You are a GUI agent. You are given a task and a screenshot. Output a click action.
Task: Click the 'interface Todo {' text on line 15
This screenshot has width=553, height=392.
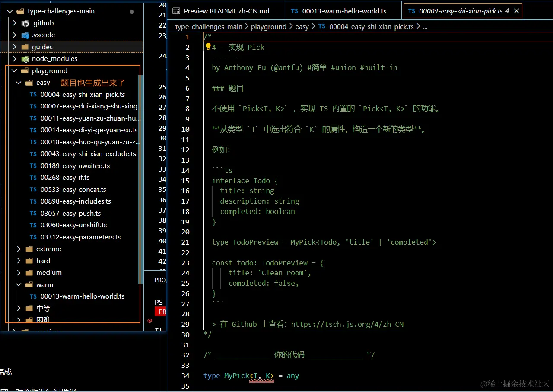coord(245,181)
